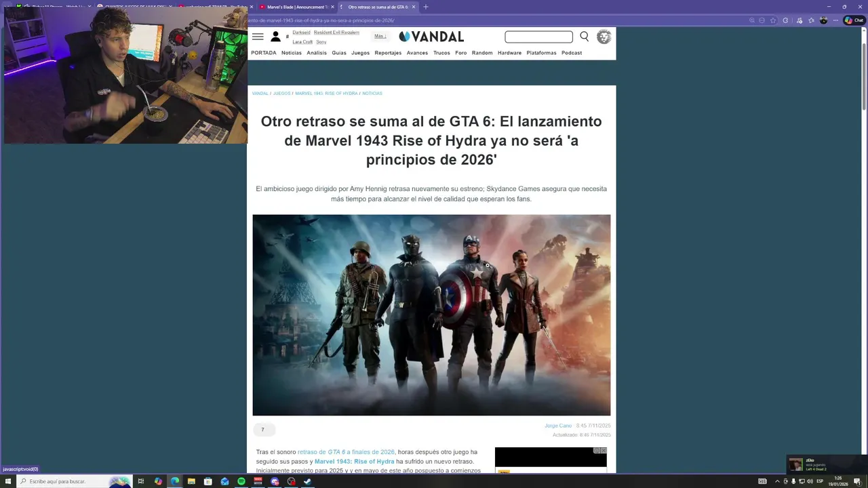Open Podcast section
Viewport: 868px width, 488px height.
point(572,53)
